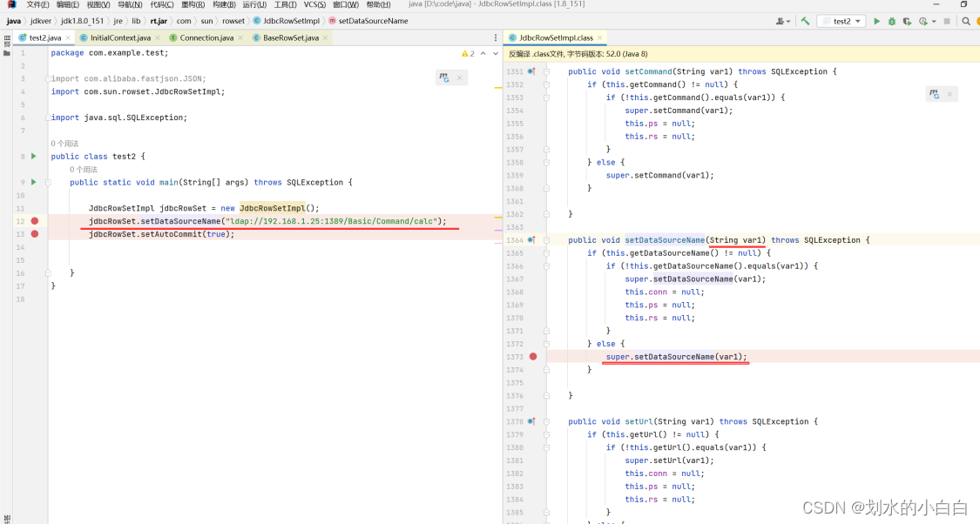
Task: Click override marker at line 1378 setUrl
Action: tap(531, 421)
